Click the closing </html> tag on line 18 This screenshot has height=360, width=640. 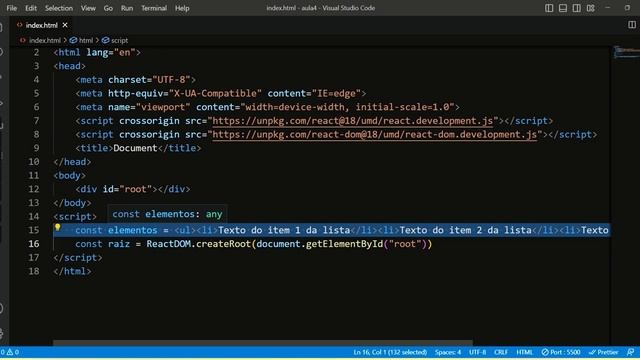[x=72, y=271]
